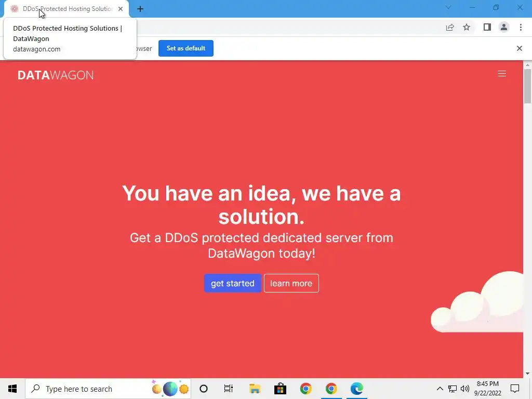The height and width of the screenshot is (399, 532).
Task: Bookmark this page with star icon
Action: pyautogui.click(x=467, y=27)
